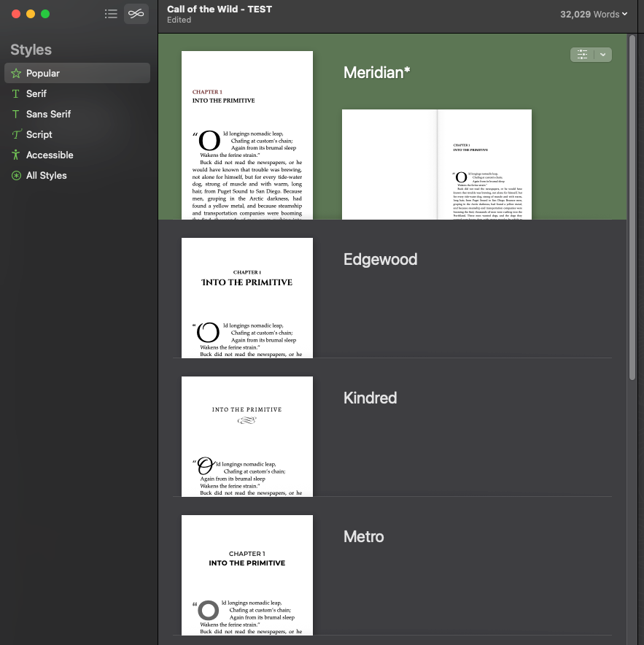Click the Metro chapter page thumbnail

(247, 575)
